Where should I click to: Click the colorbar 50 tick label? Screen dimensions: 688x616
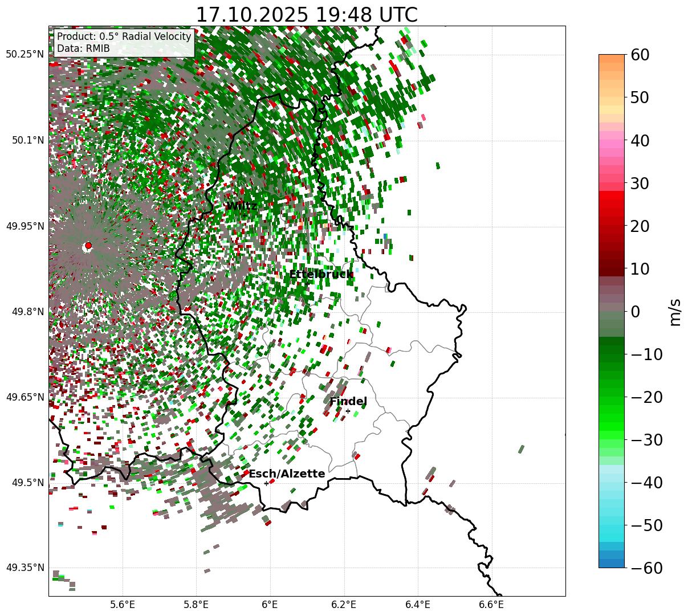[x=640, y=97]
